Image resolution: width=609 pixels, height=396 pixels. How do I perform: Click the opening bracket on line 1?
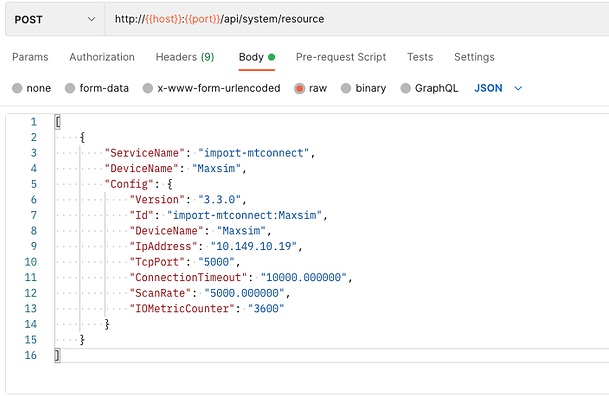(57, 122)
